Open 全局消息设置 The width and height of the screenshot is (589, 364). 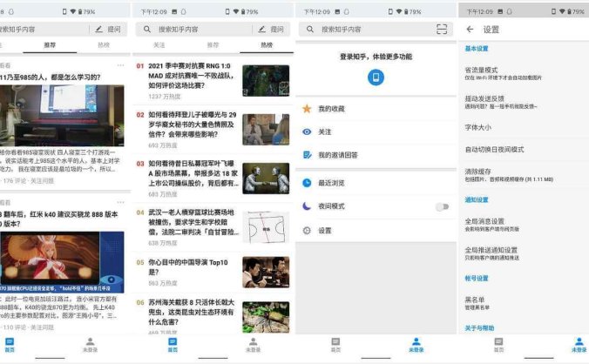pos(524,225)
